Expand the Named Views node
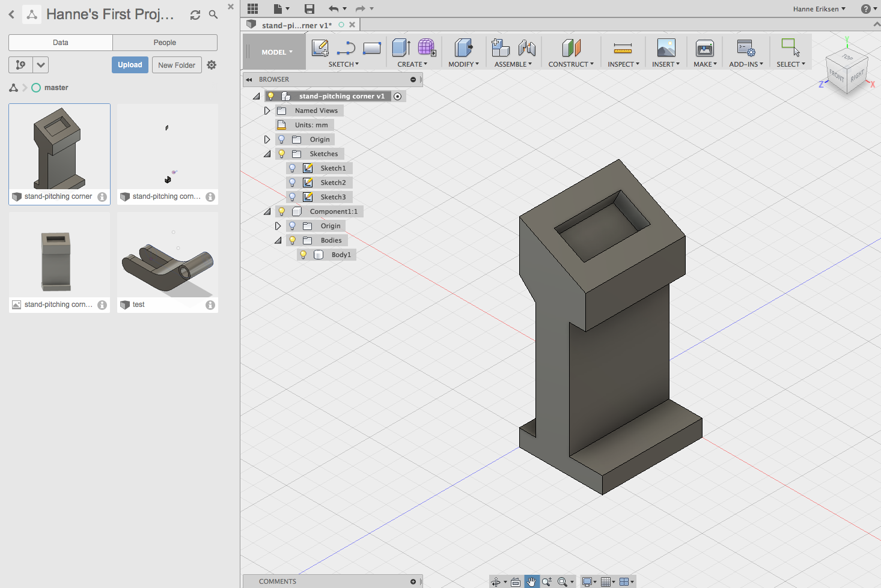This screenshot has width=881, height=588. point(267,111)
